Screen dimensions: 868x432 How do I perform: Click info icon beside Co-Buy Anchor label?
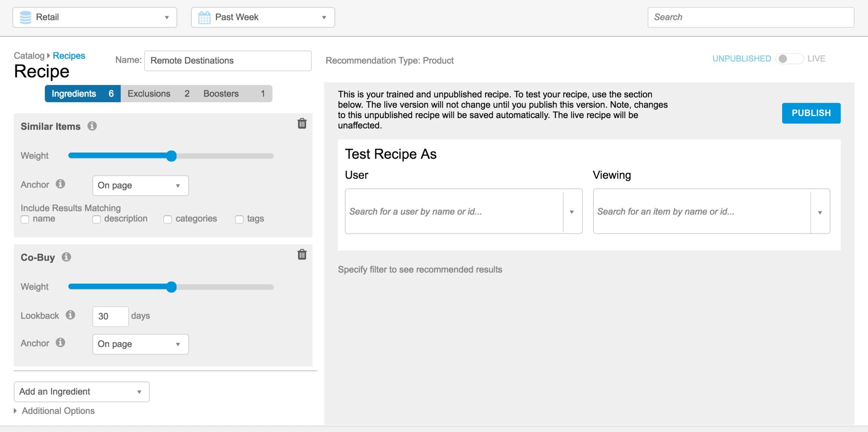[x=60, y=342]
